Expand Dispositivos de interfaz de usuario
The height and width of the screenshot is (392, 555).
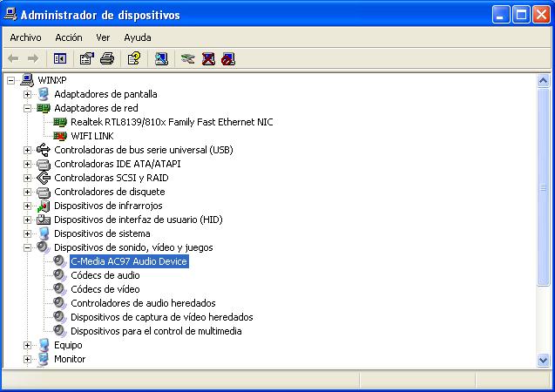click(27, 220)
